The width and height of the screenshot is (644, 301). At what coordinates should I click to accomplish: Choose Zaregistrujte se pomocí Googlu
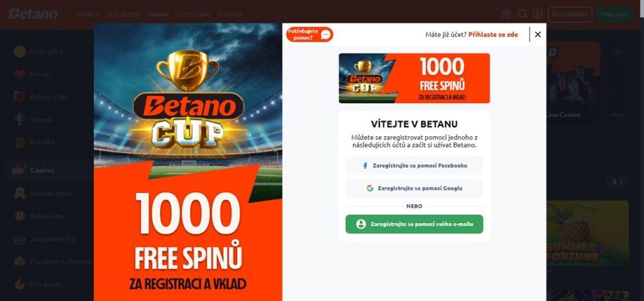coord(414,188)
